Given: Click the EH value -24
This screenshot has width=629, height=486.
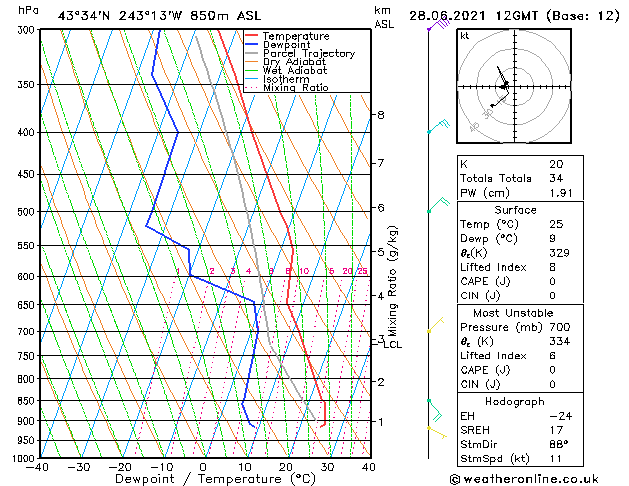Looking at the screenshot, I should [561, 416].
